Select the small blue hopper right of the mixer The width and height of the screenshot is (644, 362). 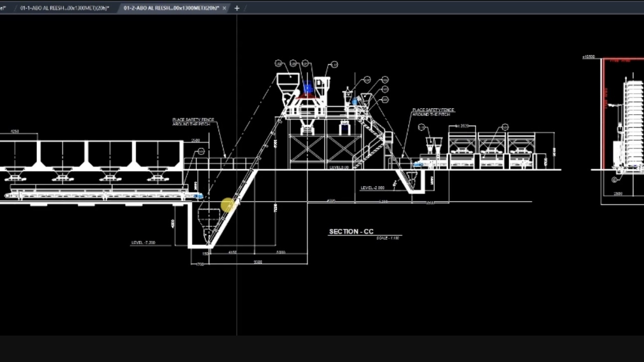click(354, 101)
